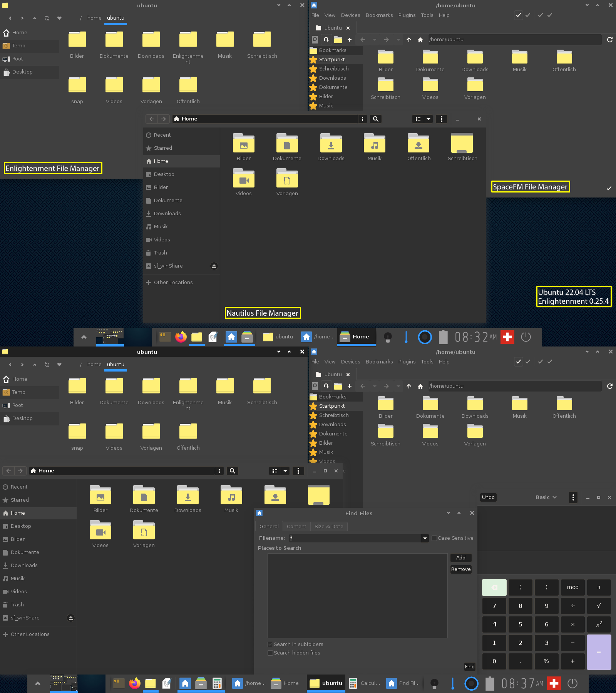Open the Öffentlich folder in upper Nautilus window
Screen dimensions: 616x693
pyautogui.click(x=419, y=147)
